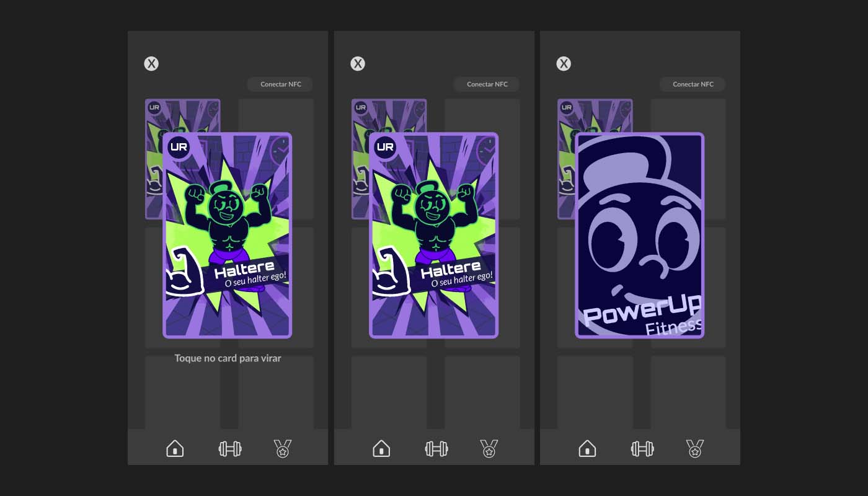
Task: Go to home in the right screen's navbar
Action: [587, 448]
